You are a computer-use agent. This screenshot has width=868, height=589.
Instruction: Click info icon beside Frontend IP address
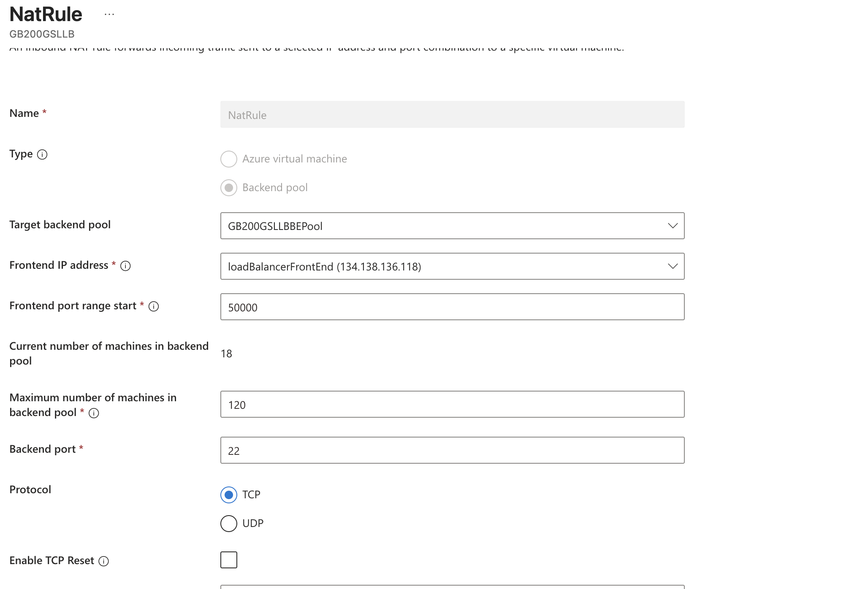click(125, 266)
